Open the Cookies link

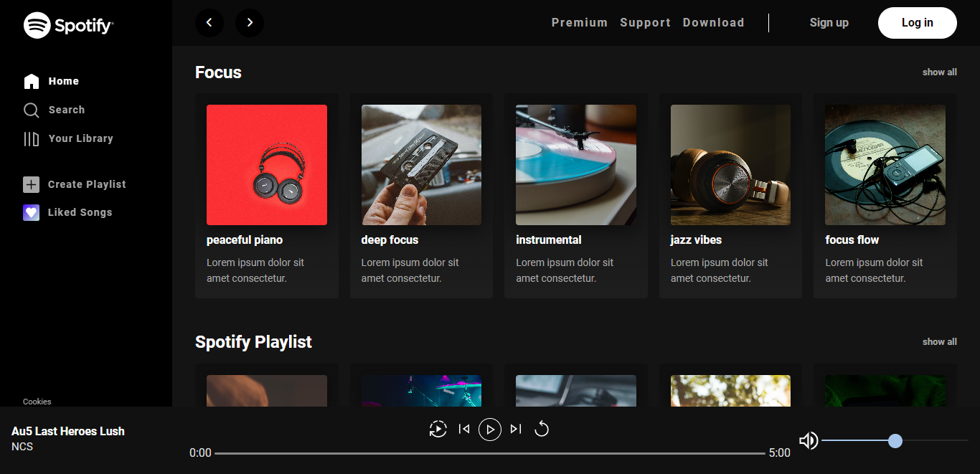37,402
